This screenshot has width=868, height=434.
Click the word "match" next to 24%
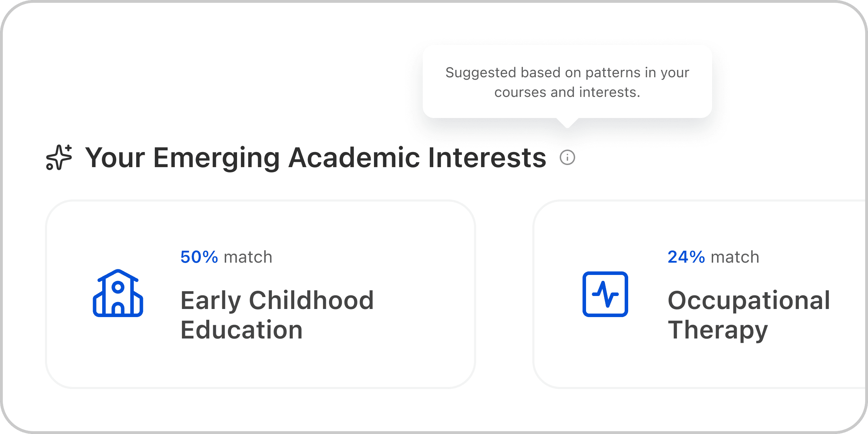[x=735, y=257]
